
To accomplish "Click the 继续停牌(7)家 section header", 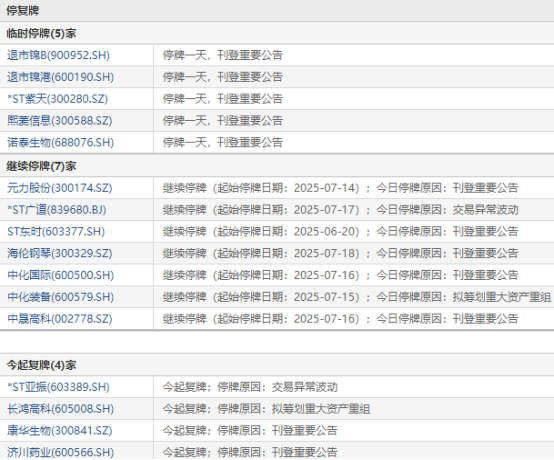I will pos(277,166).
